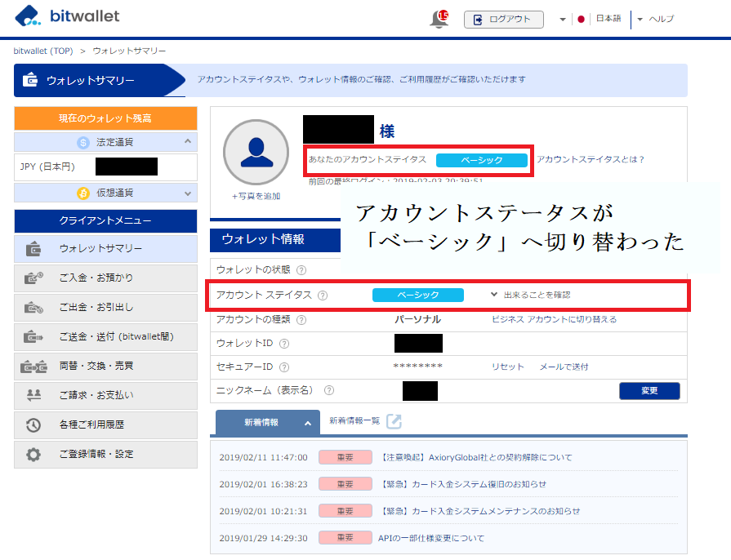
Task: Click help icon beside ウォレットID
Action: 284,344
